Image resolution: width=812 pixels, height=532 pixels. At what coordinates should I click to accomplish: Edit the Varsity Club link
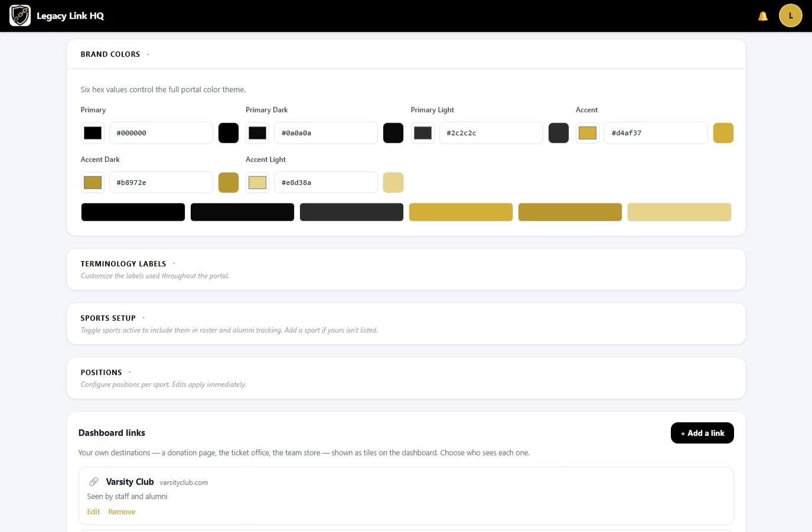[93, 512]
